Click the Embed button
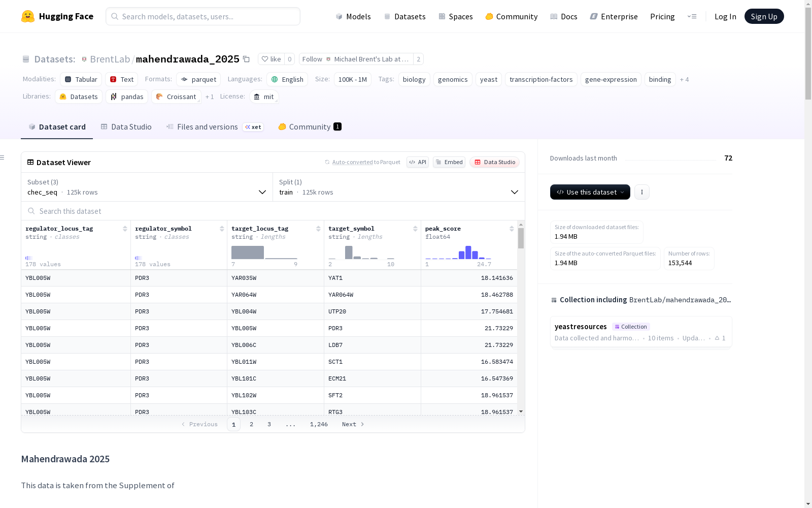This screenshot has width=812, height=508. [x=449, y=162]
